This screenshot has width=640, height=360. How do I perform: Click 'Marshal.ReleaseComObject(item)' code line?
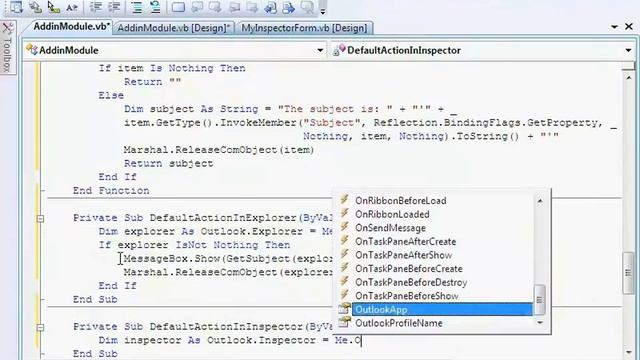pos(219,150)
